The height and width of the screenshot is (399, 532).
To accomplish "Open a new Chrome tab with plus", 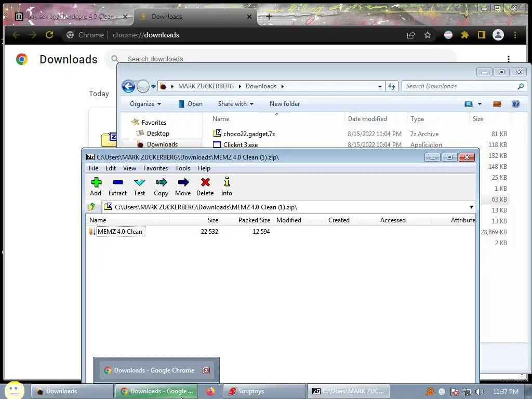I will pyautogui.click(x=269, y=16).
